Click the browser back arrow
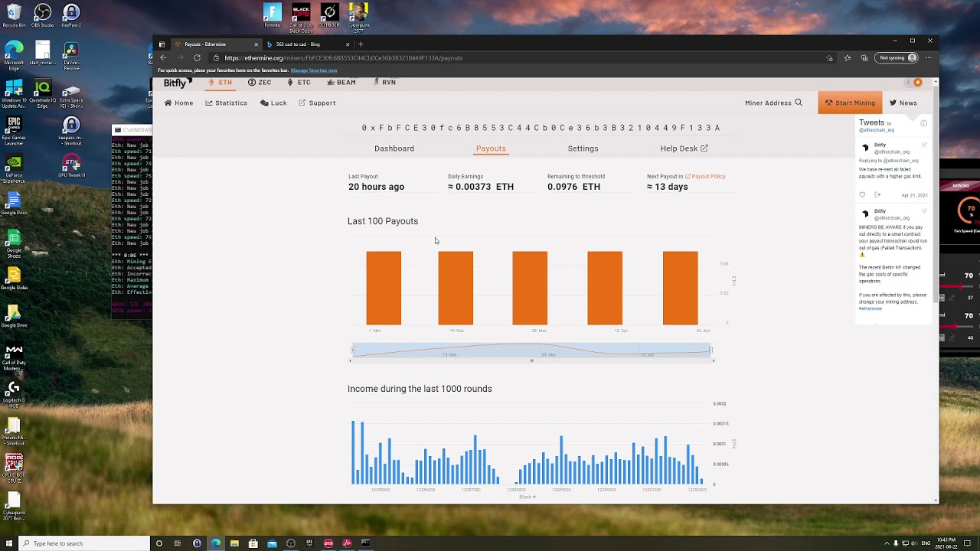The width and height of the screenshot is (980, 551). coord(162,58)
